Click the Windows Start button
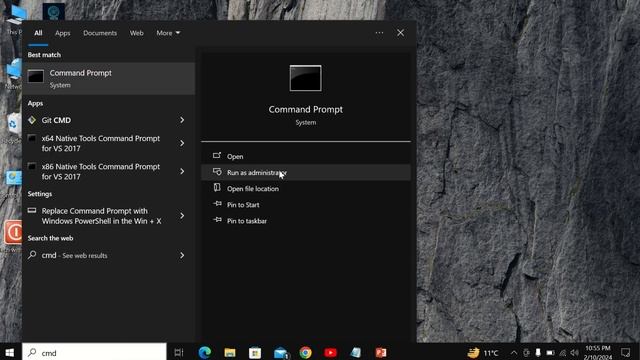 [x=10, y=353]
